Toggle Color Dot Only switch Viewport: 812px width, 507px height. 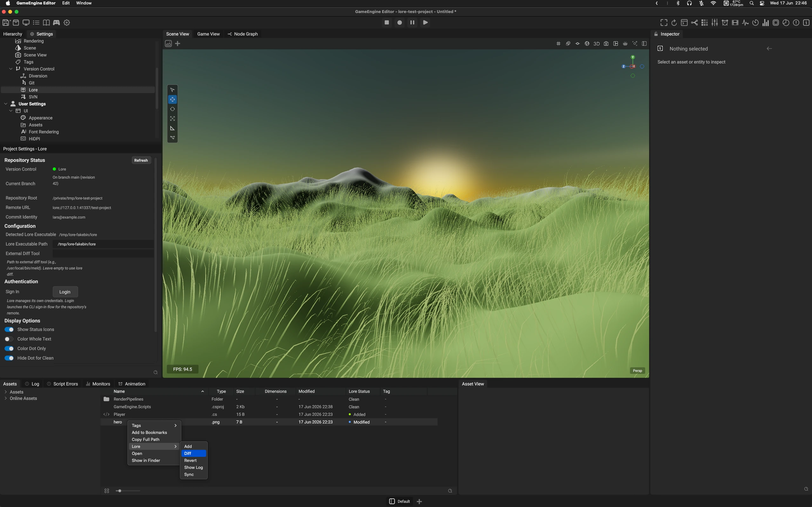click(10, 349)
